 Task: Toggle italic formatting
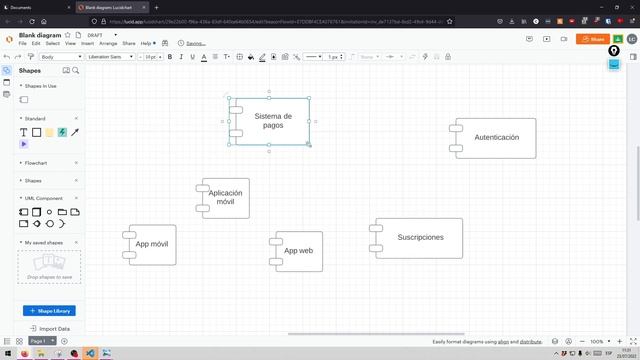coord(181,57)
